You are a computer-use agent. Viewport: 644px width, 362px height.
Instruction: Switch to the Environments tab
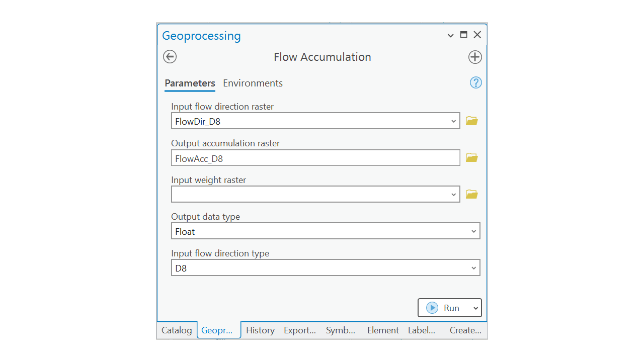(253, 83)
